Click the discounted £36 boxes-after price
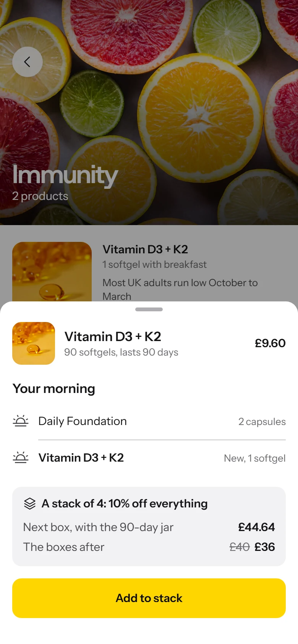This screenshot has width=298, height=644. point(265,547)
